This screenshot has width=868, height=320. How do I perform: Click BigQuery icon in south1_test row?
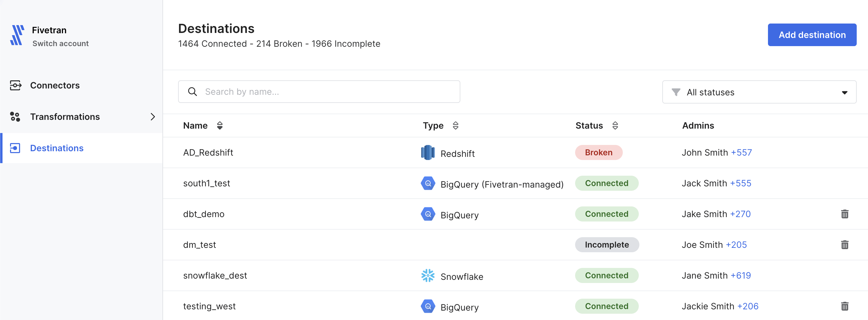coord(428,184)
